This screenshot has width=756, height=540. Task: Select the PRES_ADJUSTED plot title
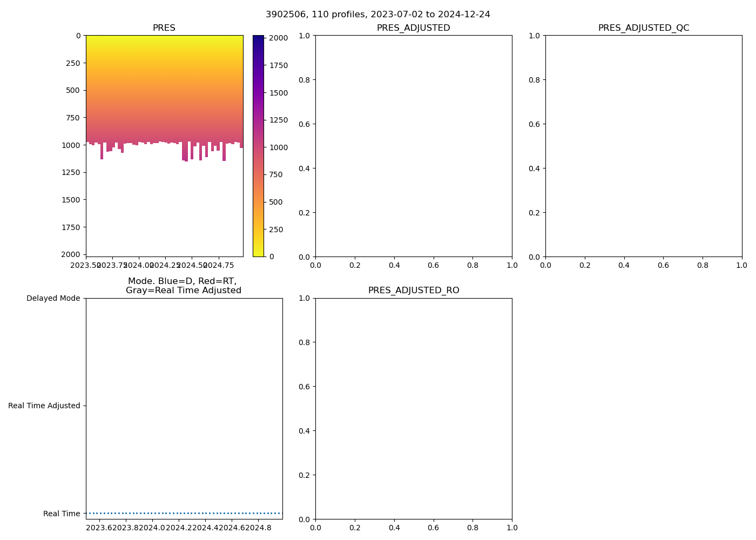coord(413,28)
